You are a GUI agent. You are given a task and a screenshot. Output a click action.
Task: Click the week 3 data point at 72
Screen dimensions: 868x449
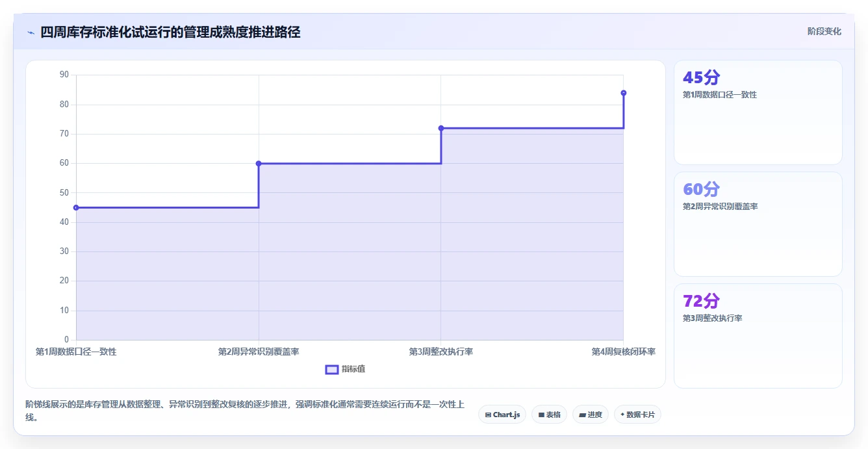(441, 128)
